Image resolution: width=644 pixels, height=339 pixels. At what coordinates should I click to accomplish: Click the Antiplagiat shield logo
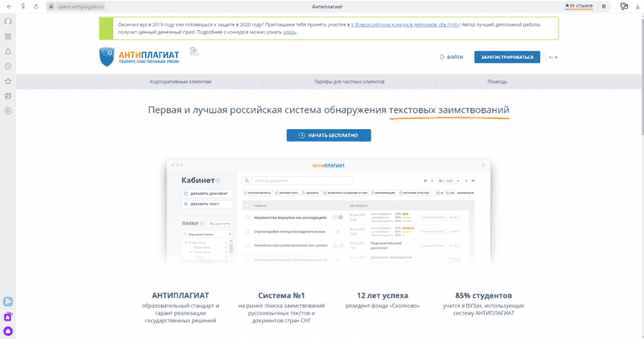[x=105, y=57]
